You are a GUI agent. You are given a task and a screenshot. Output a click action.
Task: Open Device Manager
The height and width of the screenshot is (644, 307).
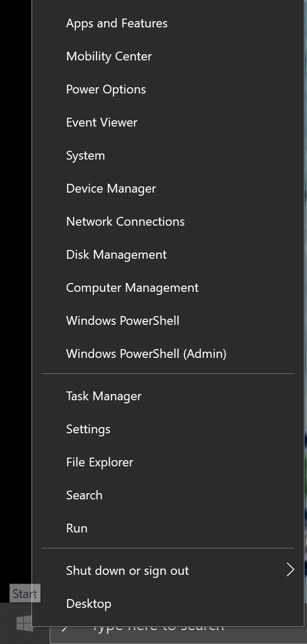coord(168,189)
